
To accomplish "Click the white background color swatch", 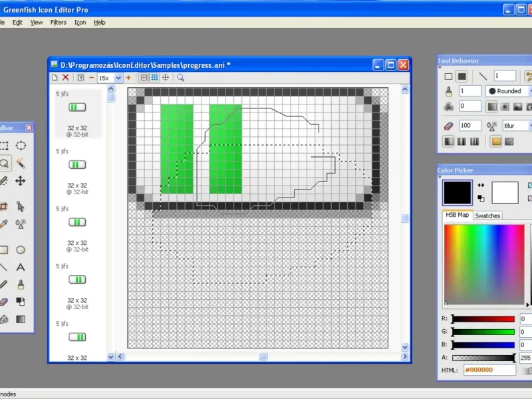I will click(x=505, y=193).
